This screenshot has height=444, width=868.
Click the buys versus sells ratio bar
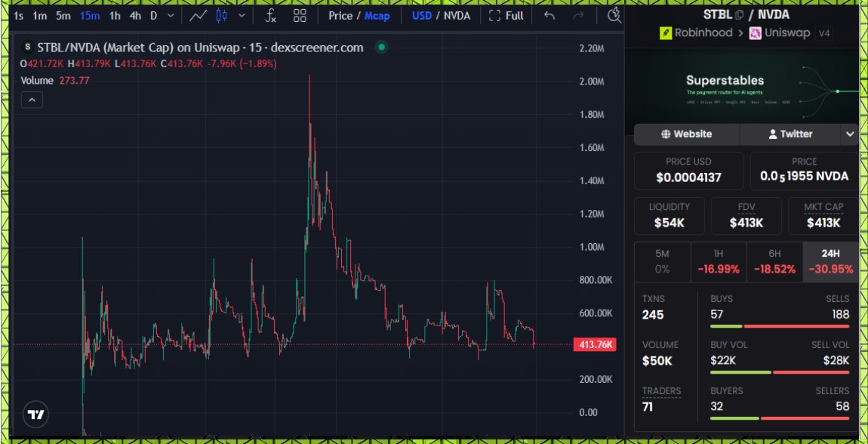pos(780,326)
